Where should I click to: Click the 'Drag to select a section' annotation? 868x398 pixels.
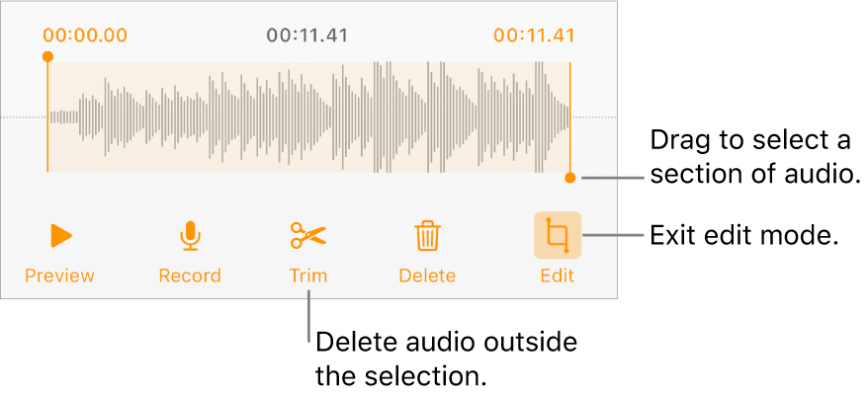click(752, 157)
